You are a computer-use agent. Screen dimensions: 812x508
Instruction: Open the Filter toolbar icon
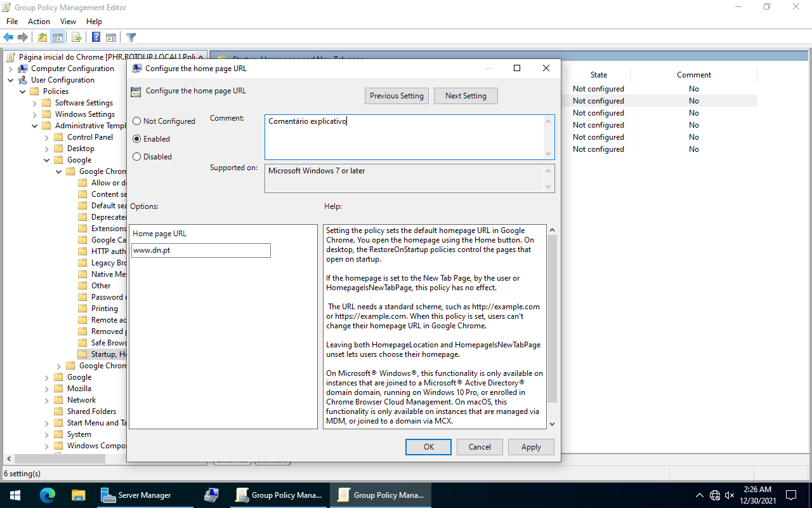point(131,37)
